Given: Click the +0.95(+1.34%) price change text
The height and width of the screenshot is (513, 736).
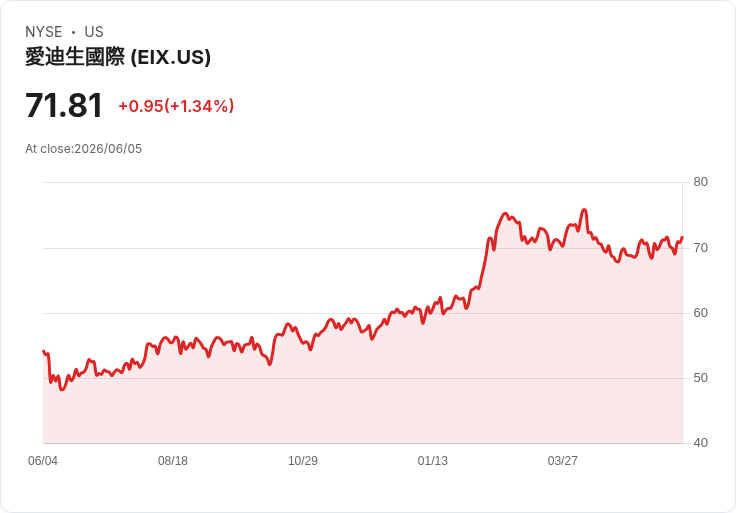Looking at the screenshot, I should tap(176, 106).
